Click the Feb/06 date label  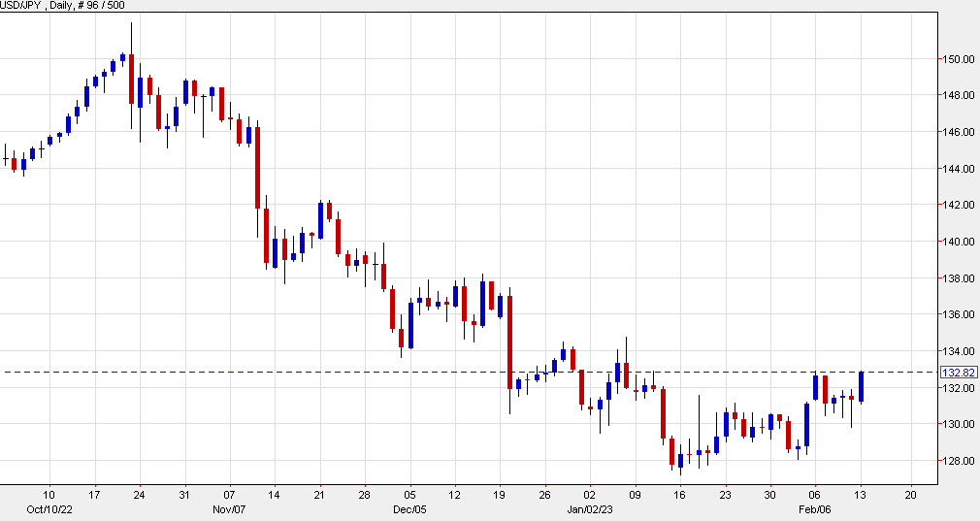(x=815, y=509)
